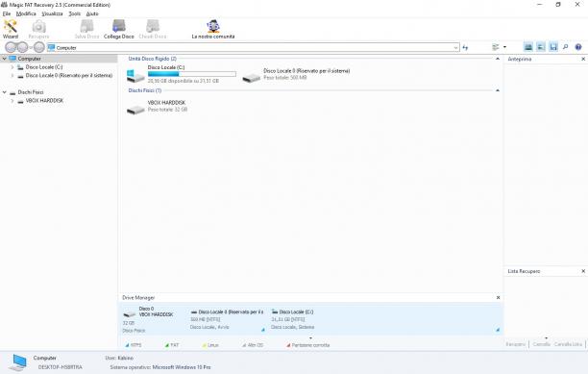The height and width of the screenshot is (374, 588).
Task: Toggle the drive manager panel icon
Action: (528, 47)
